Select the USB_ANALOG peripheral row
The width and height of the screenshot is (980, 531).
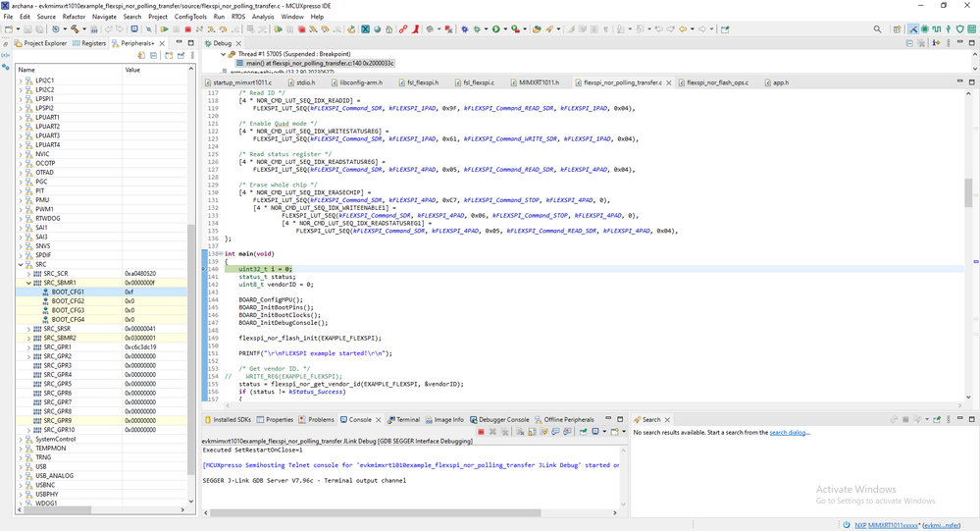(x=101, y=476)
